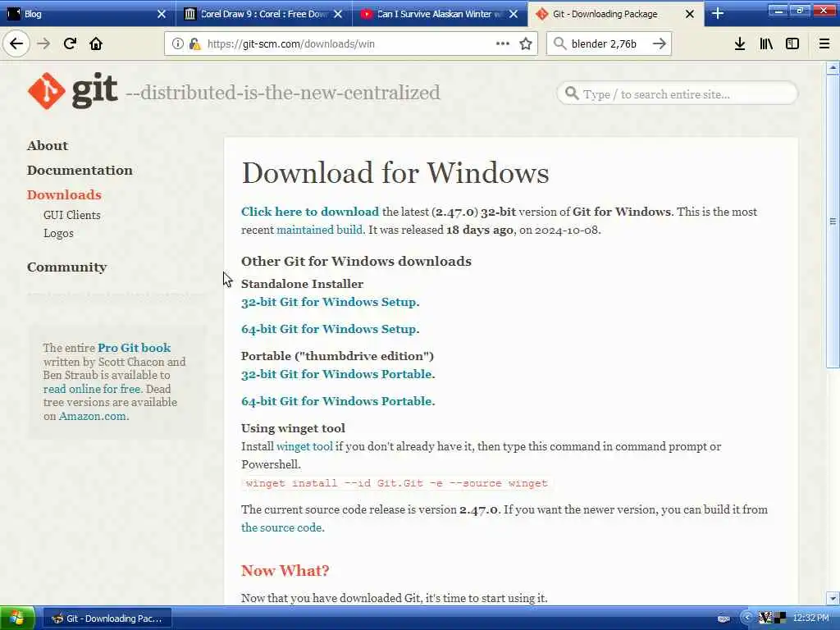Click the 'Now What?' heading
The width and height of the screenshot is (840, 630).
tap(285, 571)
